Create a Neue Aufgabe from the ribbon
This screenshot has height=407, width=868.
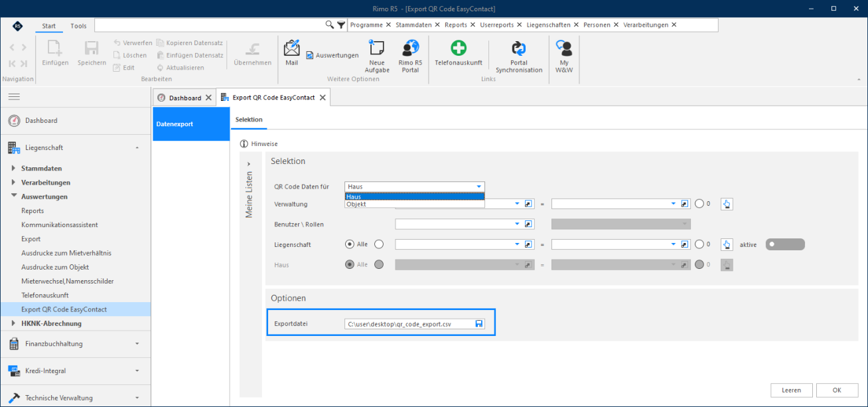(x=376, y=56)
